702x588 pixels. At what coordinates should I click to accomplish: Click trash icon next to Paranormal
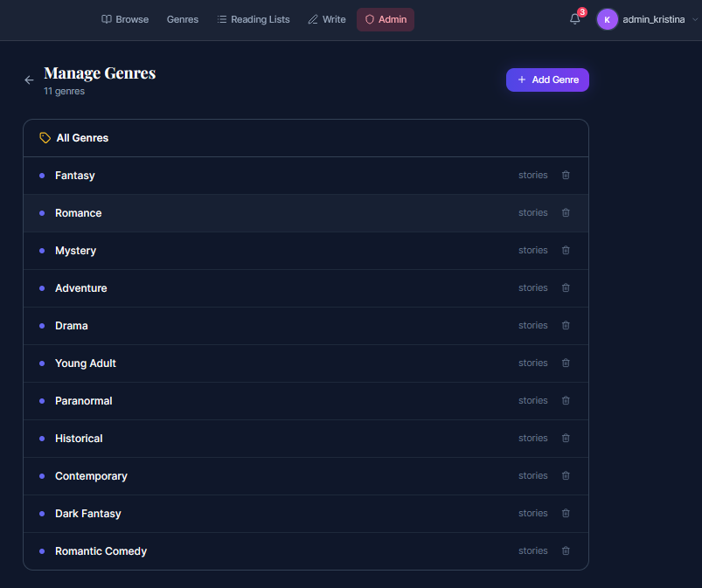tap(566, 401)
